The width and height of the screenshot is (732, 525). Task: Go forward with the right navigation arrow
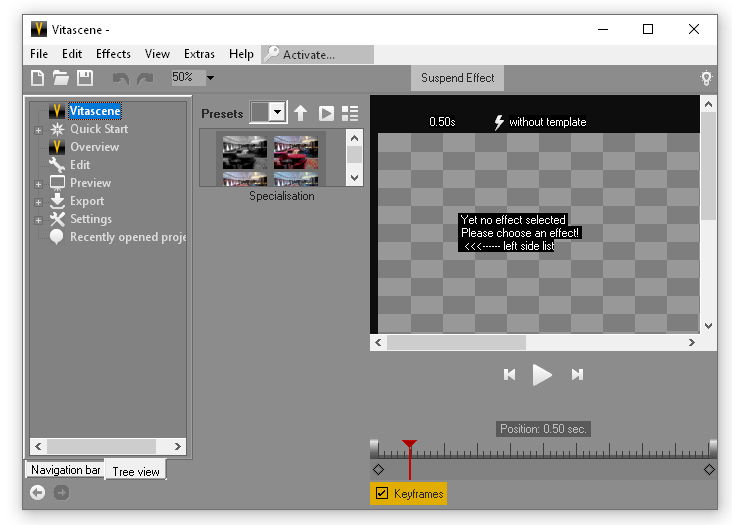click(61, 492)
